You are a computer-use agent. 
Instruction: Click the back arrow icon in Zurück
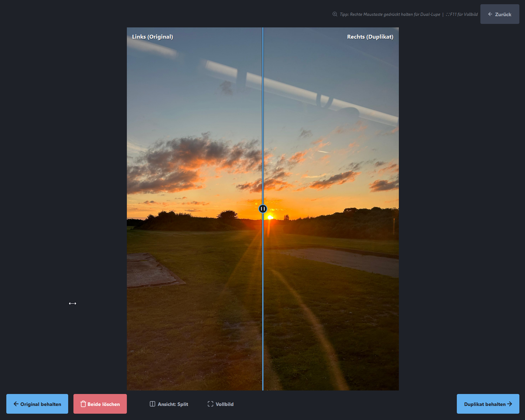490,14
